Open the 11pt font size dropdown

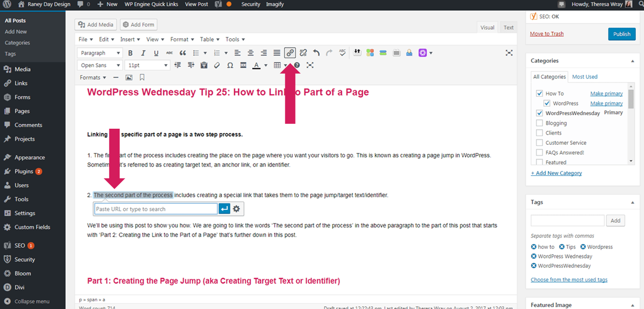coord(147,65)
